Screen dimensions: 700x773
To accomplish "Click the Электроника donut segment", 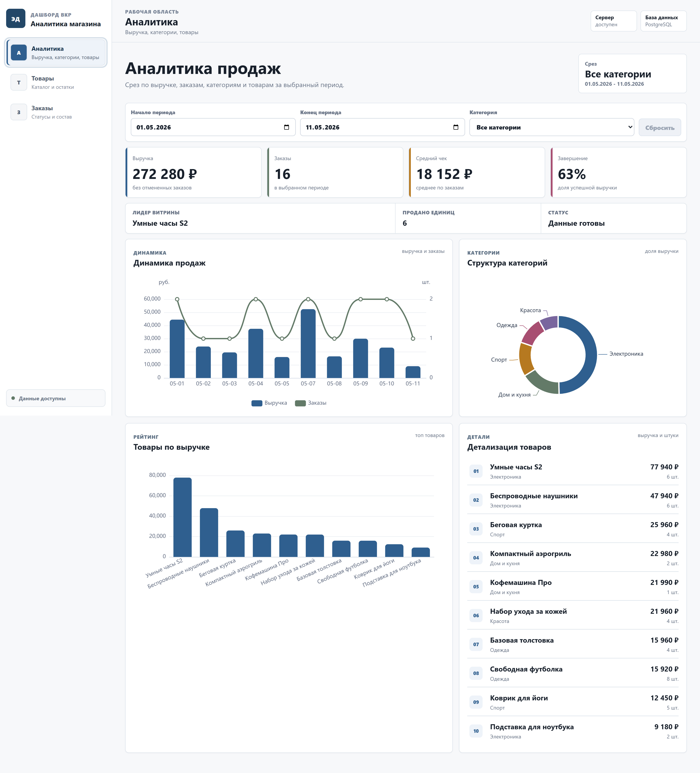I will click(591, 355).
